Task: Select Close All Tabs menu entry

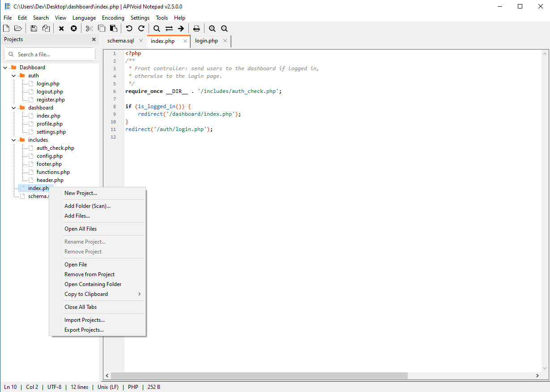Action: pos(98,307)
